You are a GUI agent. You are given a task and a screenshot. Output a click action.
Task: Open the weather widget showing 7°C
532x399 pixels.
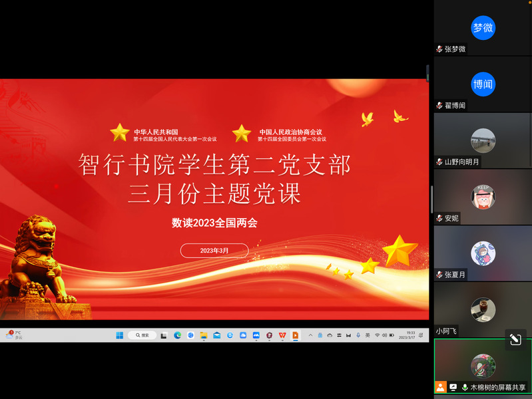pyautogui.click(x=14, y=335)
